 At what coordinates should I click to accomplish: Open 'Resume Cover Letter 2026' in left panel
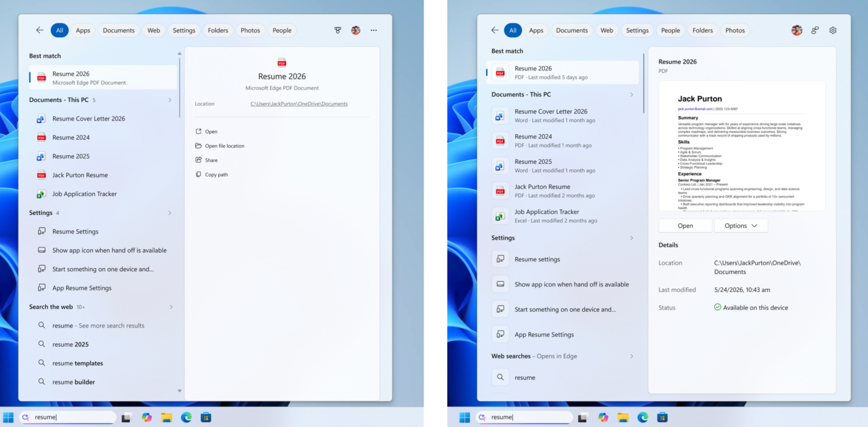point(103,119)
